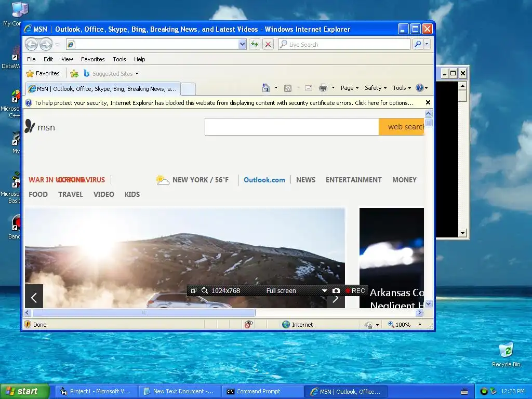532x399 pixels.
Task: Open the Arkansas news story thumbnail
Action: click(392, 258)
